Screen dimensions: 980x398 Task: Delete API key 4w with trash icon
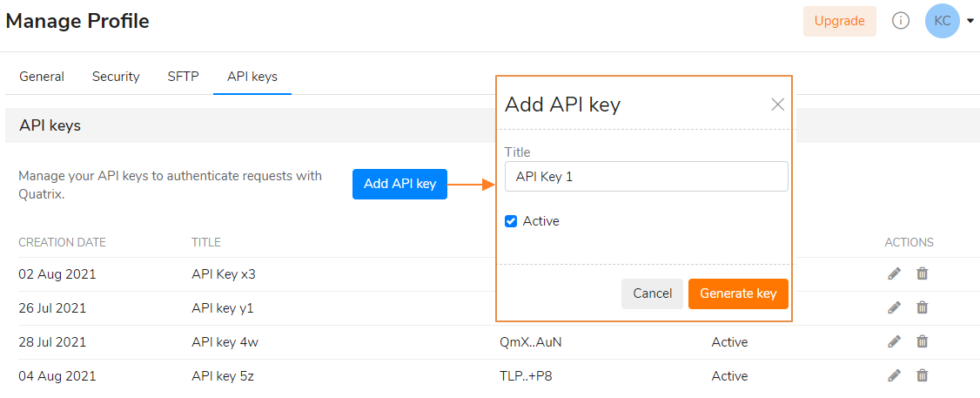tap(922, 341)
